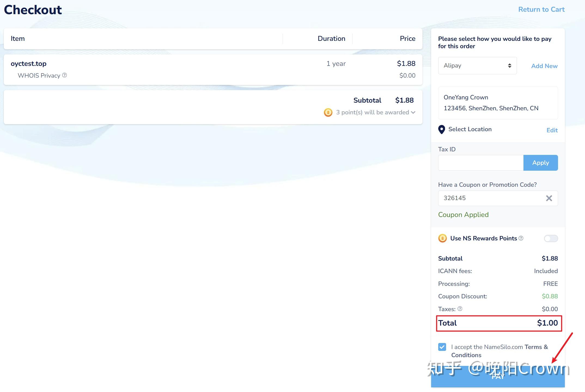
Task: Uncheck the Terms & Conditions checkbox
Action: pyautogui.click(x=442, y=347)
